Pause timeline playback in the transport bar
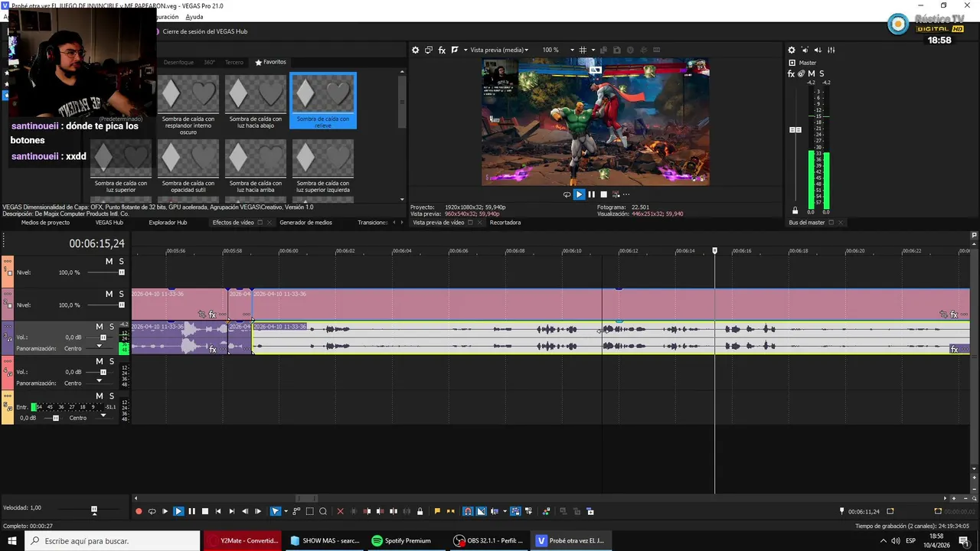Viewport: 980px width, 551px height. (x=191, y=511)
